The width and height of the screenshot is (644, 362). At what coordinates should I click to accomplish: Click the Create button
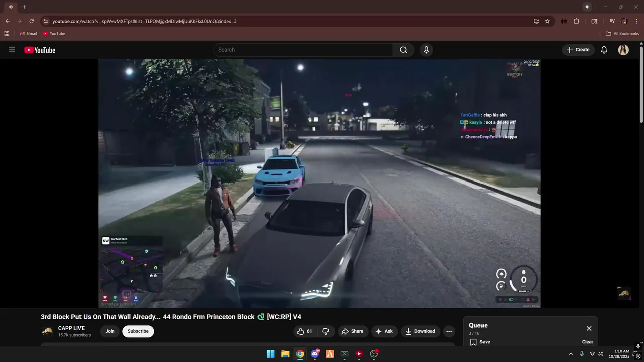click(578, 50)
